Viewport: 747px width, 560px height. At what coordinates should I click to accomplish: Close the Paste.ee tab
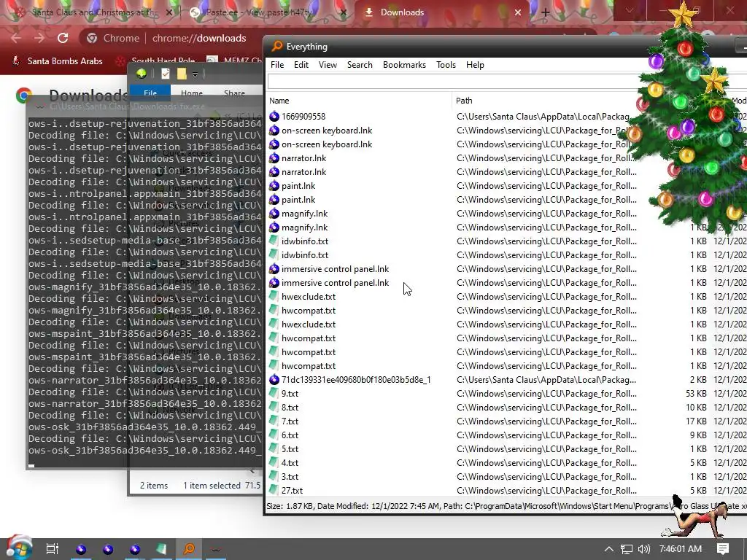point(344,12)
